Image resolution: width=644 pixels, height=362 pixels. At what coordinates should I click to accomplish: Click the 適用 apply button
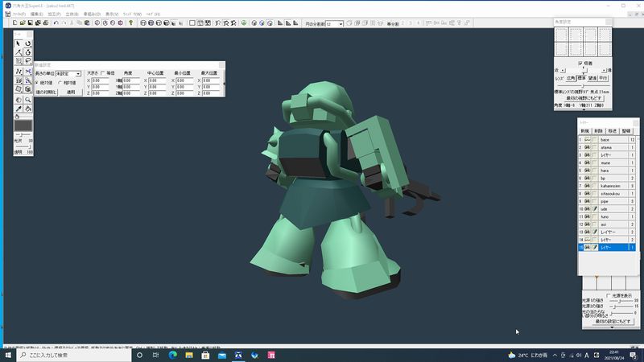click(71, 92)
